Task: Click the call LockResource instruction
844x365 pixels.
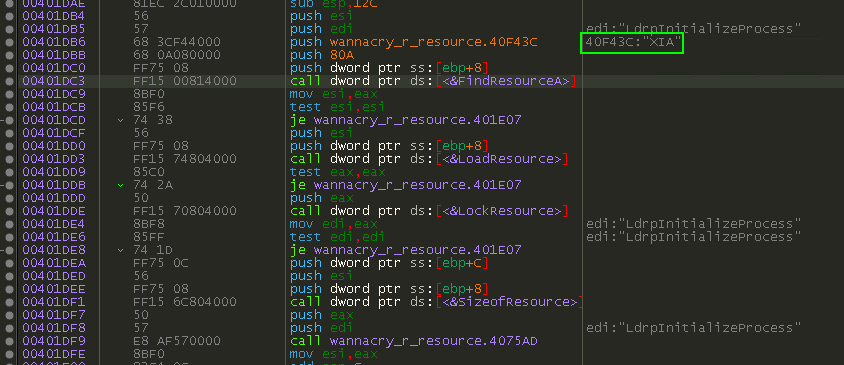Action: [x=429, y=211]
